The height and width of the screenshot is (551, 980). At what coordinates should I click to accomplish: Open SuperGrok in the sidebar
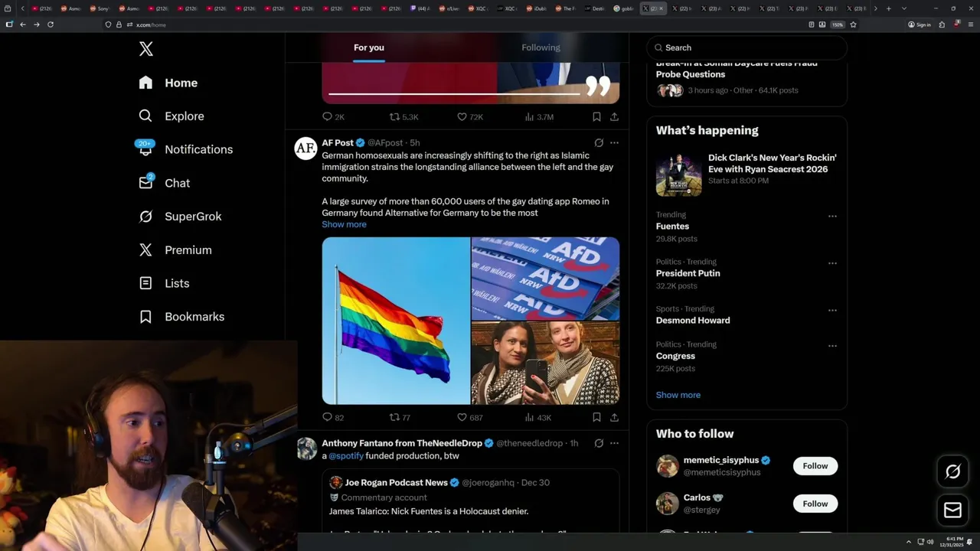180,217
